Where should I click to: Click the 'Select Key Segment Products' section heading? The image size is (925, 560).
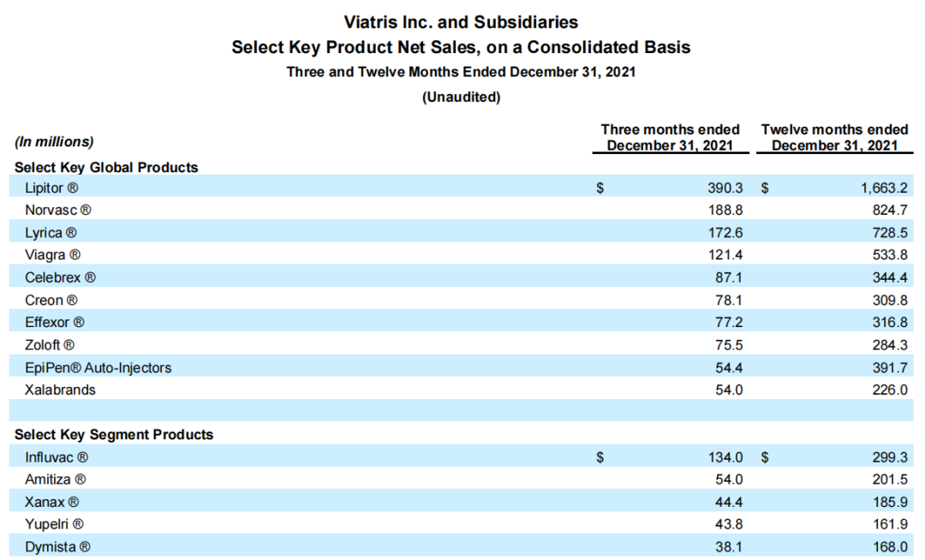[114, 434]
